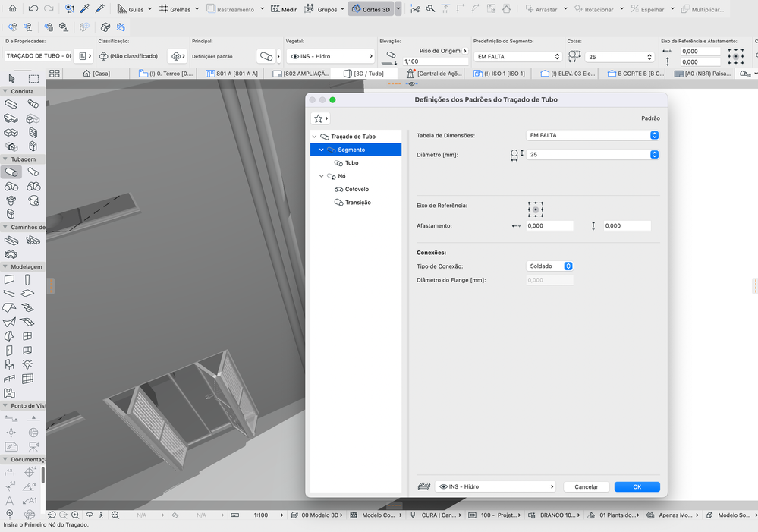Click the Piso de Origem button
This screenshot has width=758, height=532.
(443, 51)
